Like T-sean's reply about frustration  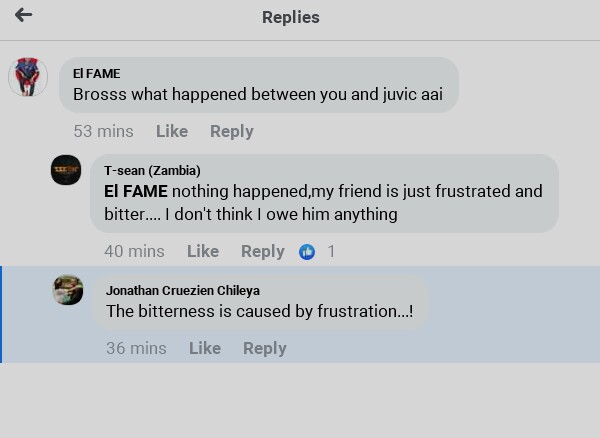[203, 251]
